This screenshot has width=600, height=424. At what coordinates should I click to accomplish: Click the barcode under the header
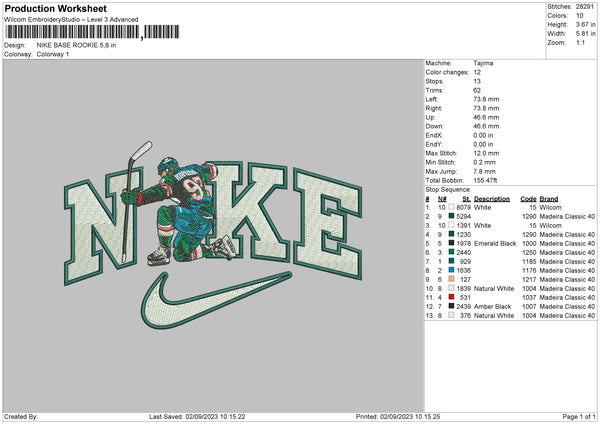tap(92, 32)
